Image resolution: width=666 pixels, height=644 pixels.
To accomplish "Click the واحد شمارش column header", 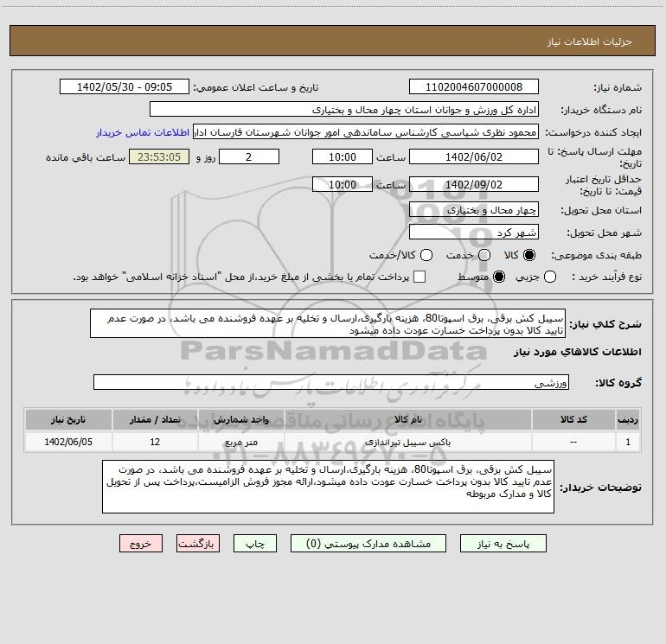I will coord(240,419).
